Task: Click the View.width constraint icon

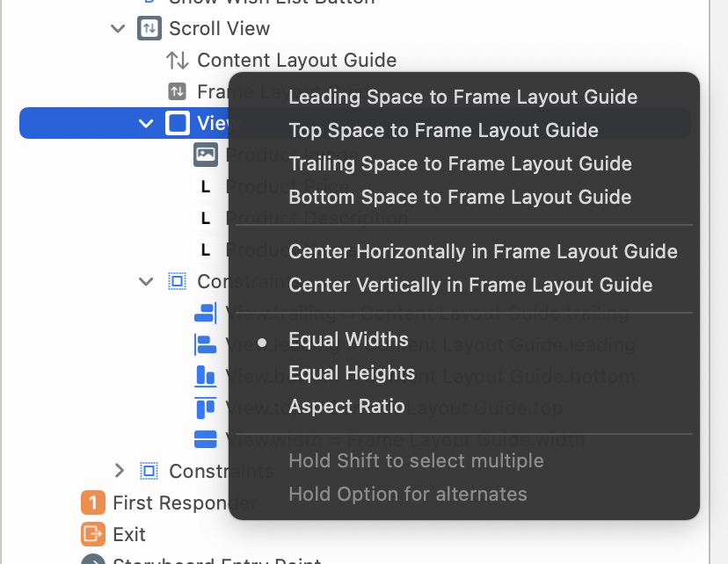Action: coord(206,439)
